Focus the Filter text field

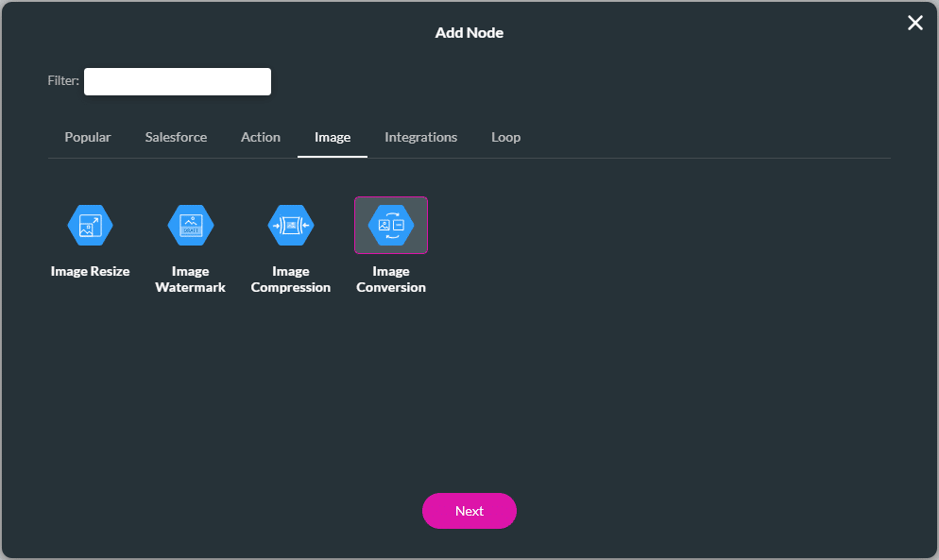point(178,82)
